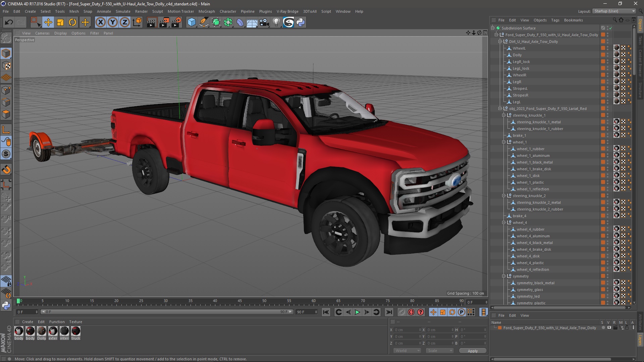Toggle visibility dots for brake_1 object
The height and width of the screenshot is (362, 644).
tap(607, 135)
